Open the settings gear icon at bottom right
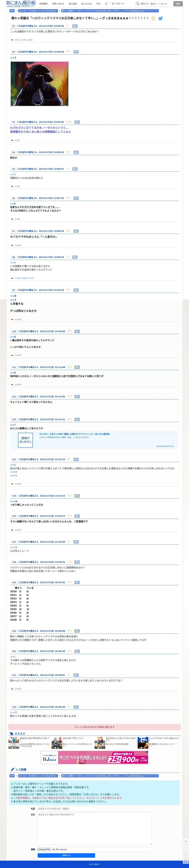The image size is (189, 868). [x=185, y=861]
